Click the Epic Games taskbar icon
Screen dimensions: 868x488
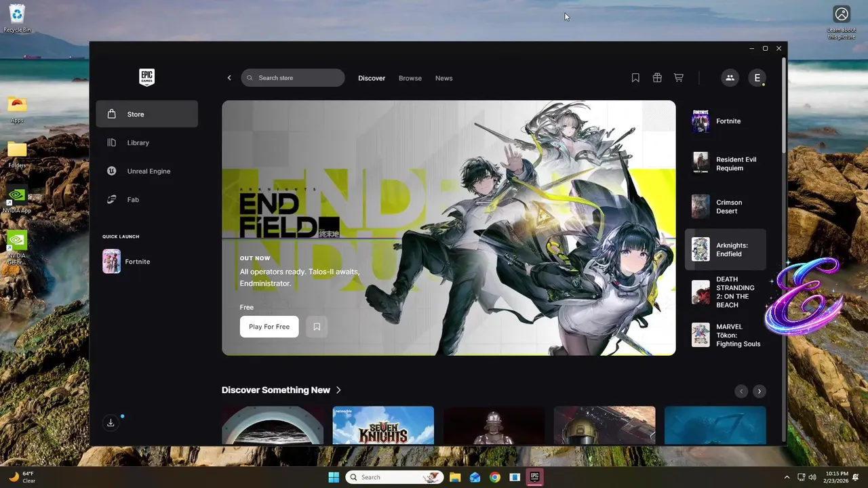[x=534, y=477]
